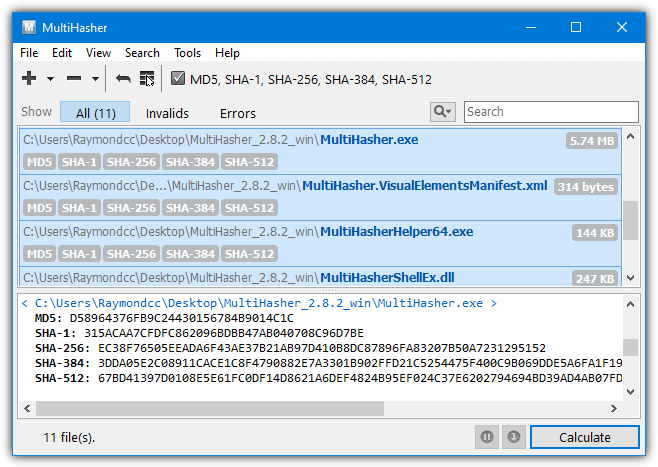Image resolution: width=658 pixels, height=467 pixels.
Task: Click the results horizontal scroll left arrow
Action: coord(27,408)
